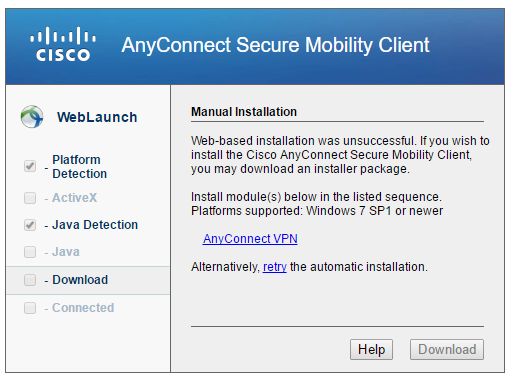Click the WebLaunch heading text
This screenshot has width=506, height=374.
click(97, 117)
